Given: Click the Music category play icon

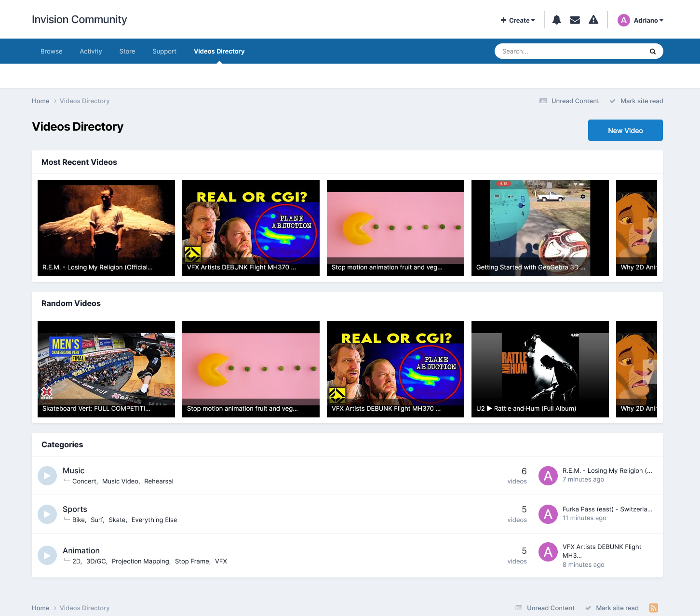Looking at the screenshot, I should (x=47, y=475).
